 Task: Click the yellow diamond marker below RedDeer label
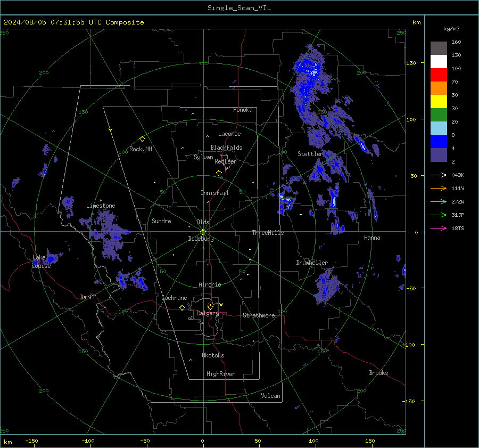(219, 173)
